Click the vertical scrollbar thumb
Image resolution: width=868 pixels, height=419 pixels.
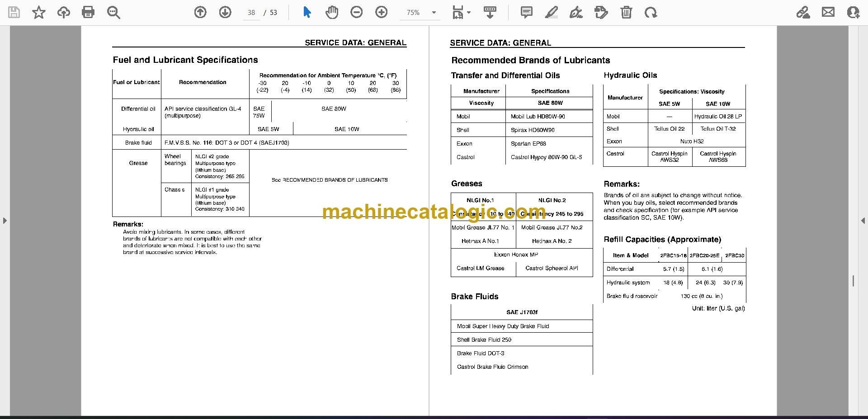(853, 281)
